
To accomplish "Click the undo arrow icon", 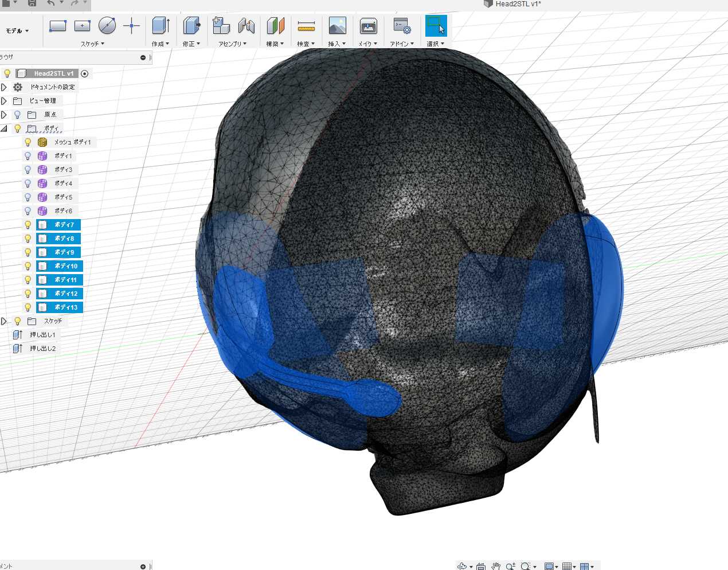I will pos(51,3).
